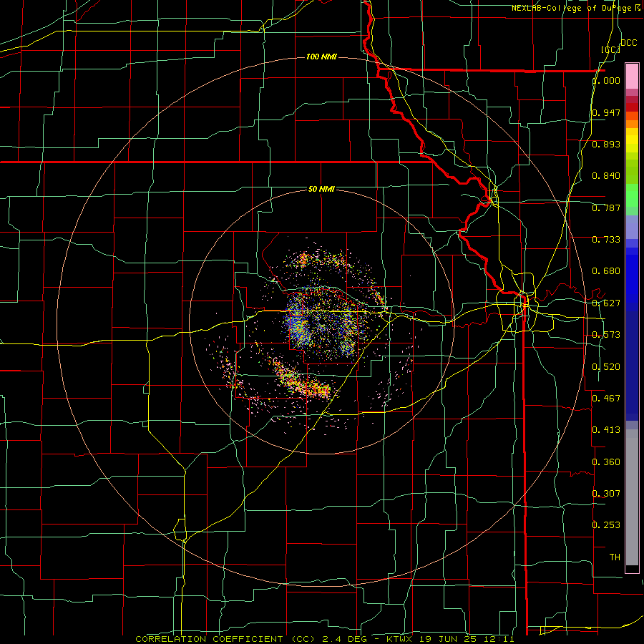This screenshot has width=644, height=644.
Task: Pick the 0.733 scale label
Action: (606, 240)
